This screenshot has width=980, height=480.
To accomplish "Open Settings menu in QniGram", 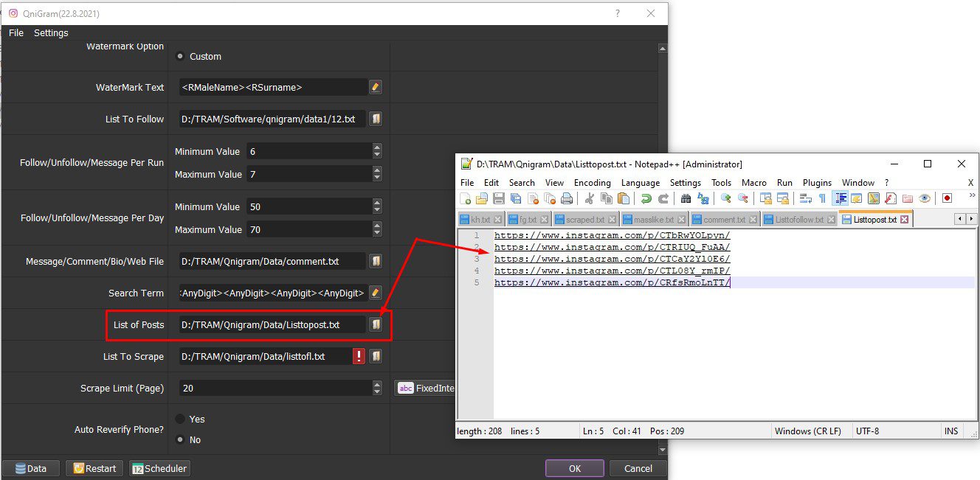I will tap(51, 32).
